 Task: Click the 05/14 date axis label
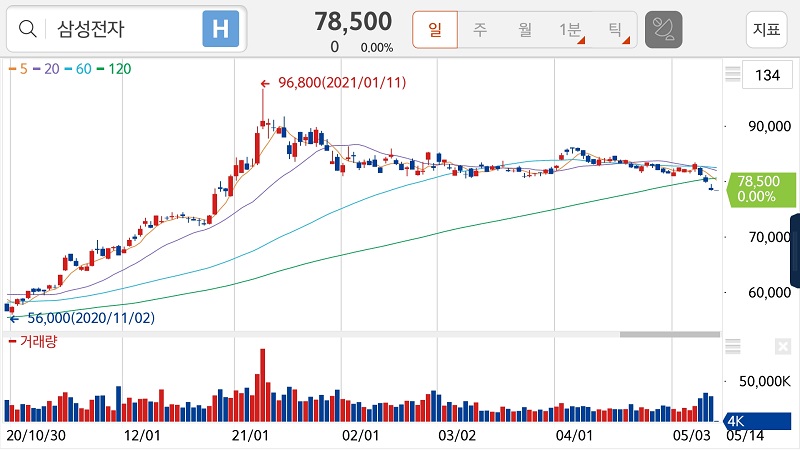745,436
